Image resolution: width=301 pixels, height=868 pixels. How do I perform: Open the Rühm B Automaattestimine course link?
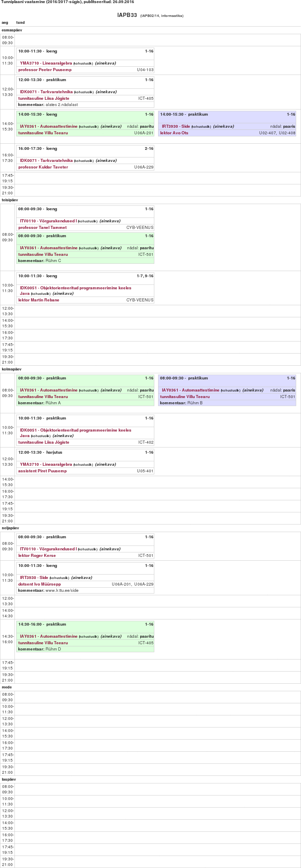click(x=191, y=390)
